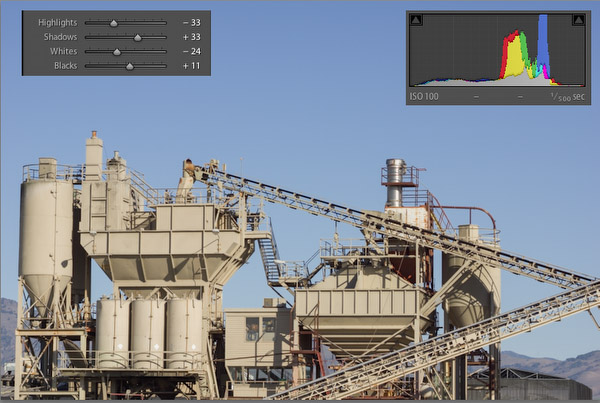
Task: Click the Highlights label
Action: [56, 21]
